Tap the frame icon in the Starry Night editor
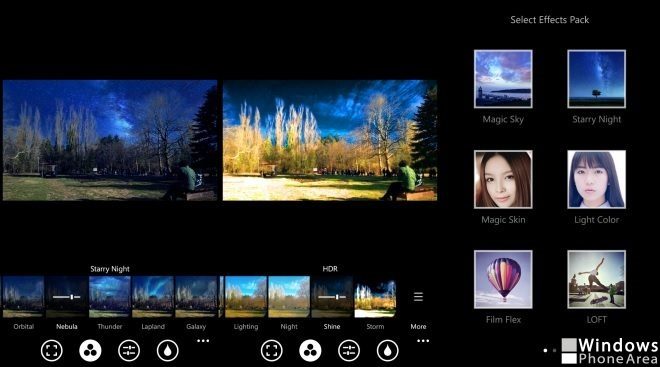 52,351
